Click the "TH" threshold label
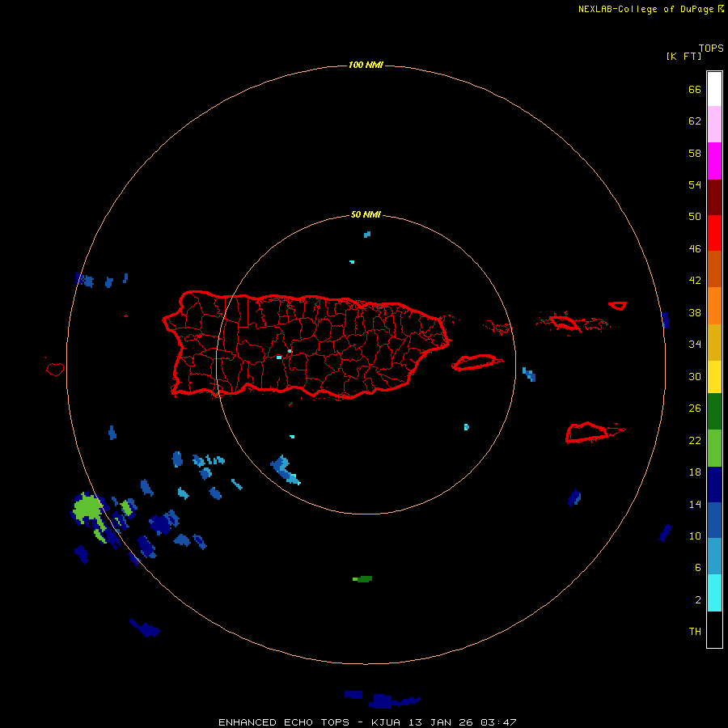Viewport: 728px width, 728px height. pyautogui.click(x=695, y=631)
